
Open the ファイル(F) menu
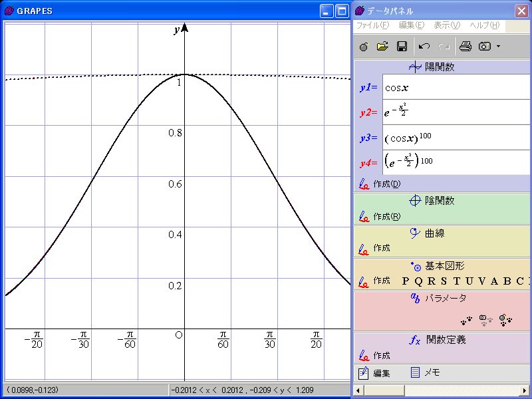coord(372,25)
